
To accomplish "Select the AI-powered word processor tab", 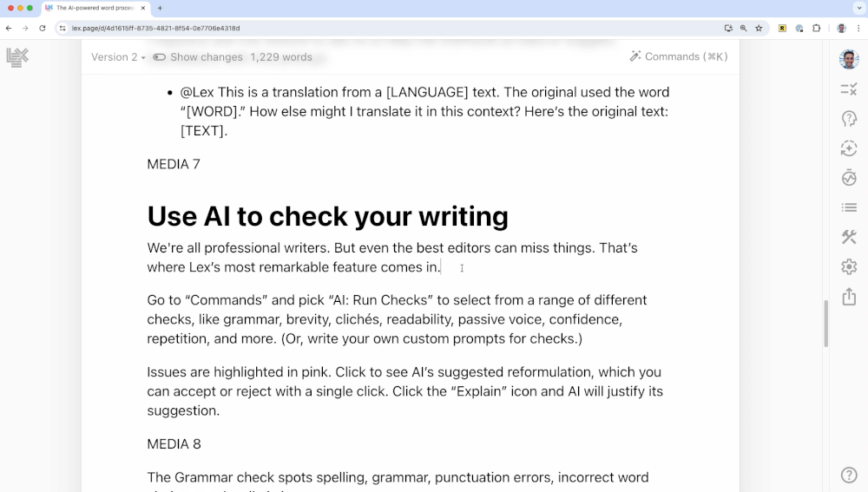I will click(x=95, y=9).
